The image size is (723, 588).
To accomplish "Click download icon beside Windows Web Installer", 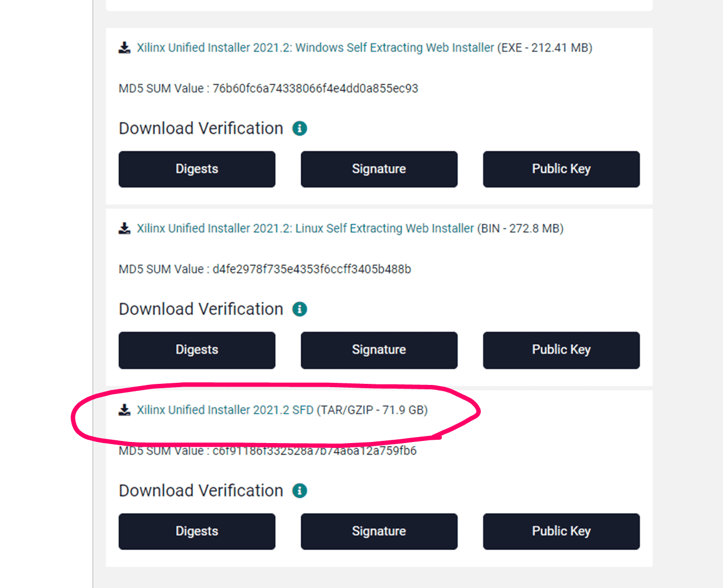I will pyautogui.click(x=125, y=48).
